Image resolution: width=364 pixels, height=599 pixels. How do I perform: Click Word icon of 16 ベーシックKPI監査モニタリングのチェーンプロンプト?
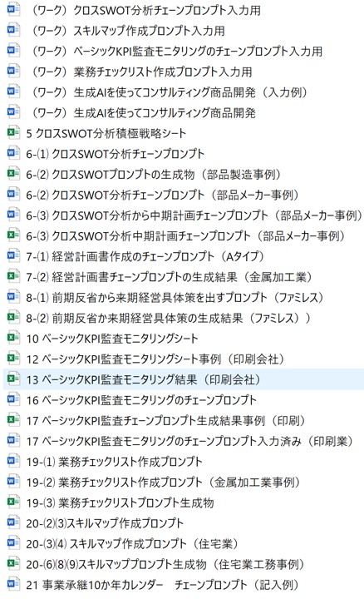point(13,399)
